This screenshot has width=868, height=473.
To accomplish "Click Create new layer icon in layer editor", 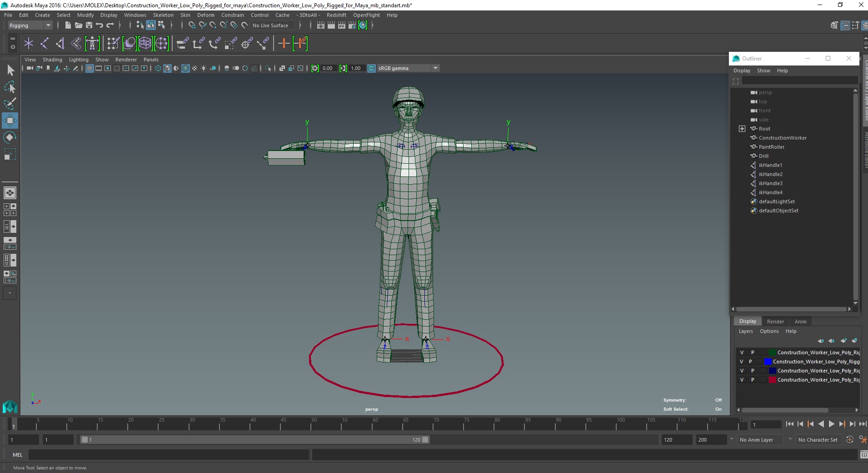I will (x=843, y=341).
